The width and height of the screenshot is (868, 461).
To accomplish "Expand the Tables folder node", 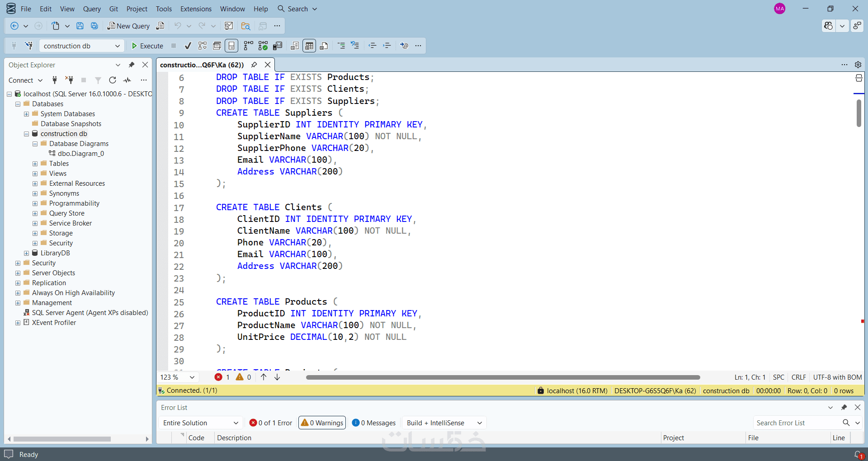I will coord(35,164).
